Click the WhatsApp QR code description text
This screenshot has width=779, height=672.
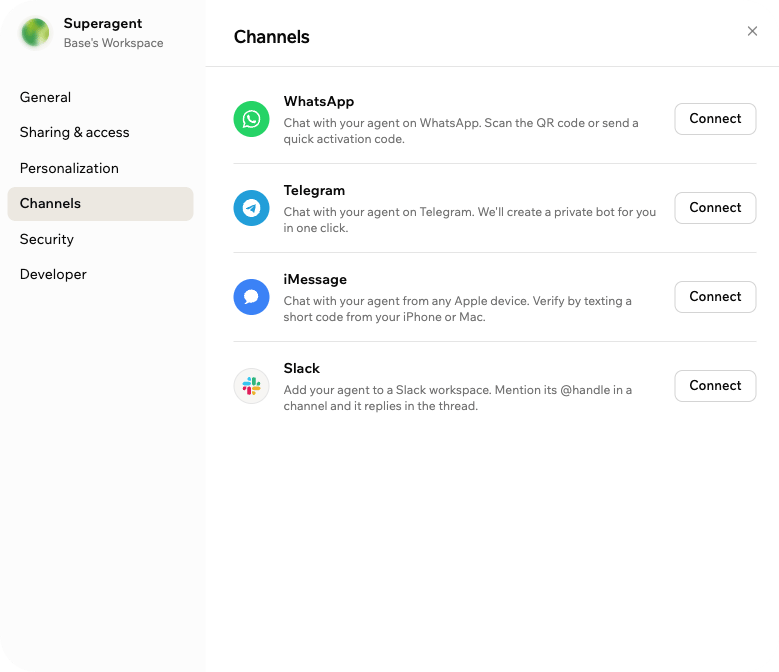(x=461, y=131)
